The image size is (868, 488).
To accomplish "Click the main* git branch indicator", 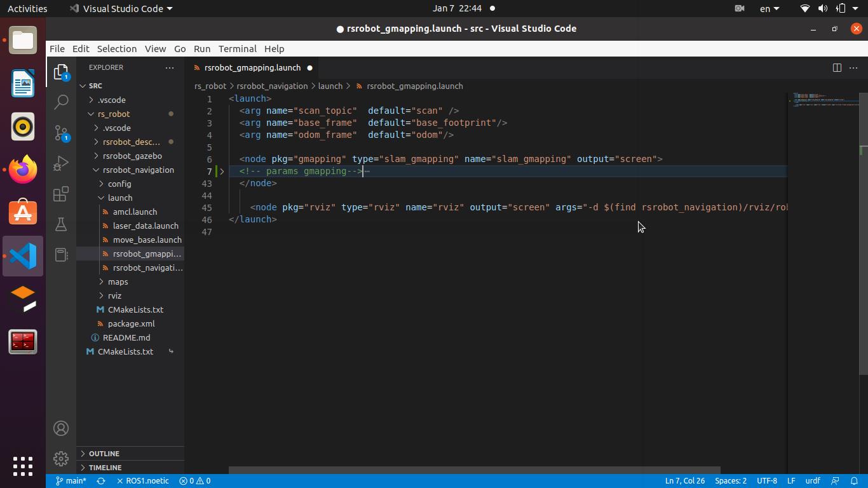I will (x=71, y=481).
